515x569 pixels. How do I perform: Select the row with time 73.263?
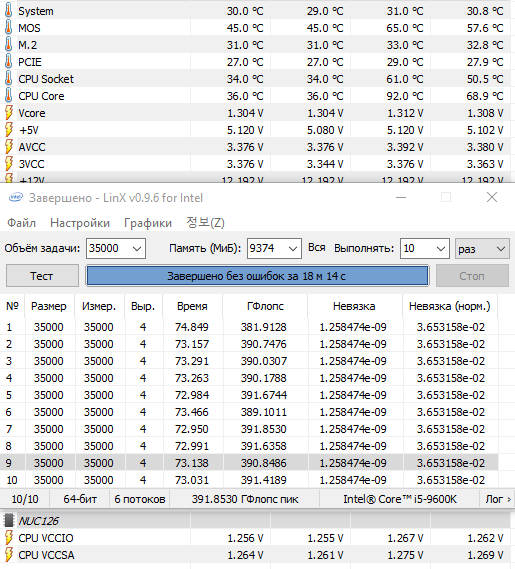coord(249,378)
